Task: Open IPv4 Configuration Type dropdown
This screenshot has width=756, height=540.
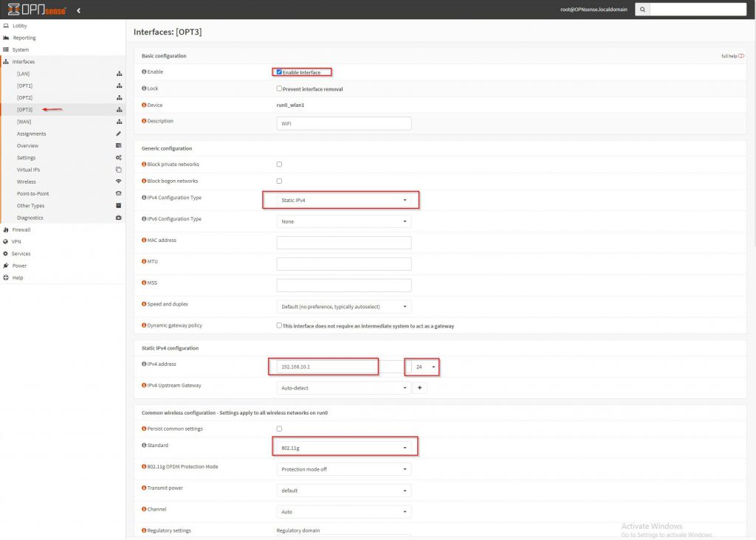Action: (x=343, y=200)
